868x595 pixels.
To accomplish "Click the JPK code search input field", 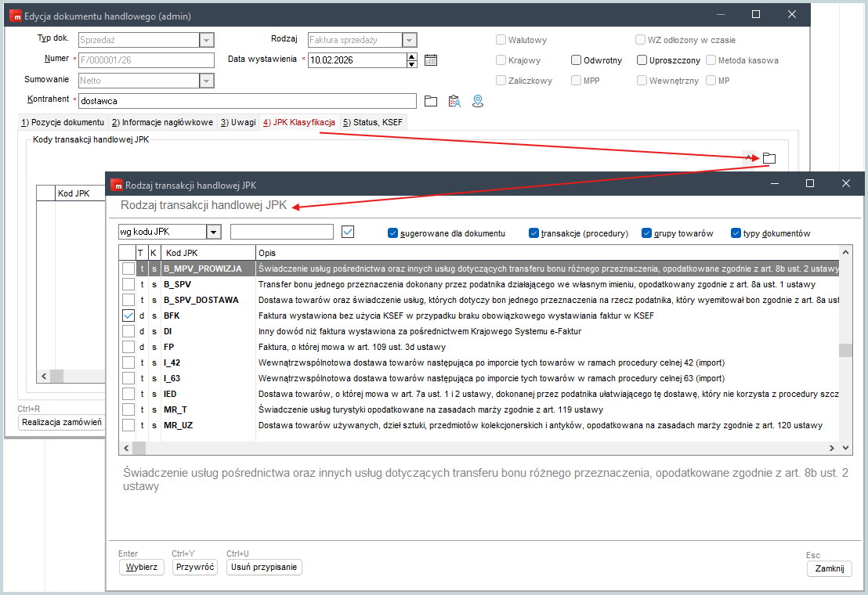I will pyautogui.click(x=282, y=232).
